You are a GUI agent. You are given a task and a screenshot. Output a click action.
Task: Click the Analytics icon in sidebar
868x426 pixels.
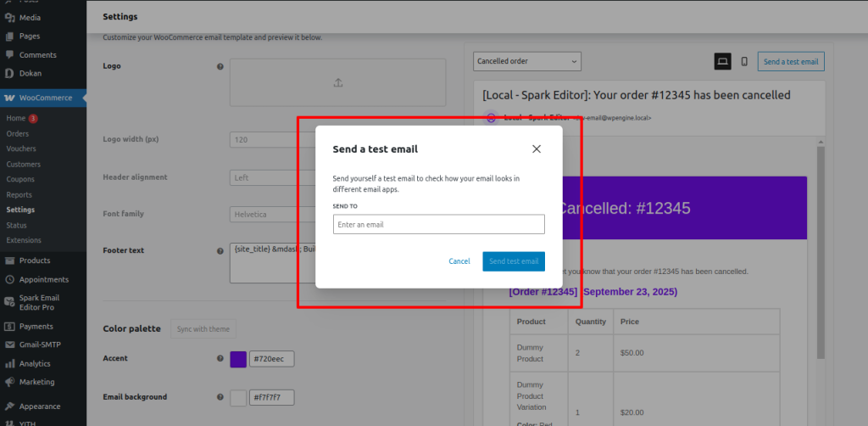pos(9,364)
